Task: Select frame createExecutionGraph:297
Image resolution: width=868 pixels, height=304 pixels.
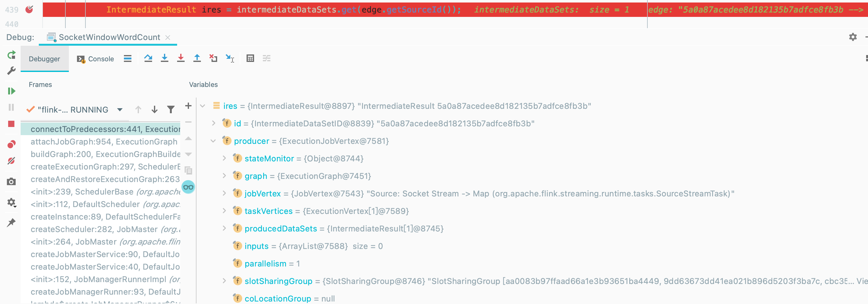Action: [x=100, y=167]
